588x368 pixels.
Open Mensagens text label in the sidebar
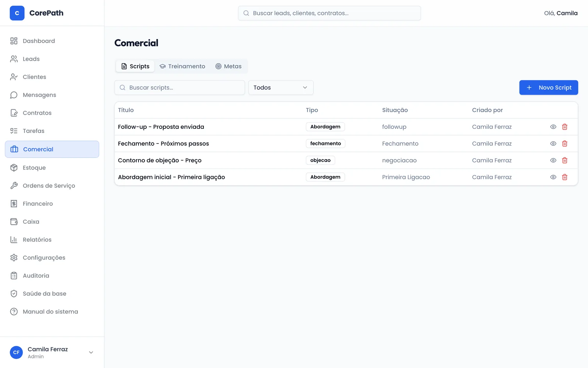pos(39,95)
